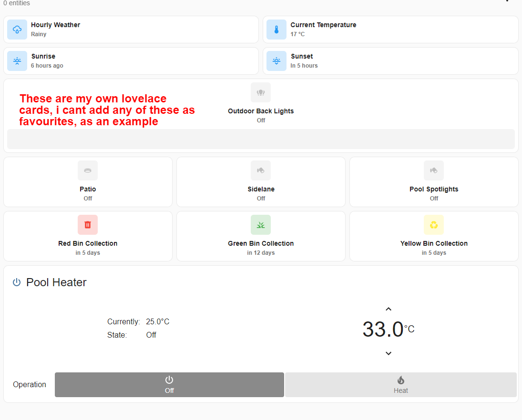Click the Rainy weather state text

39,34
